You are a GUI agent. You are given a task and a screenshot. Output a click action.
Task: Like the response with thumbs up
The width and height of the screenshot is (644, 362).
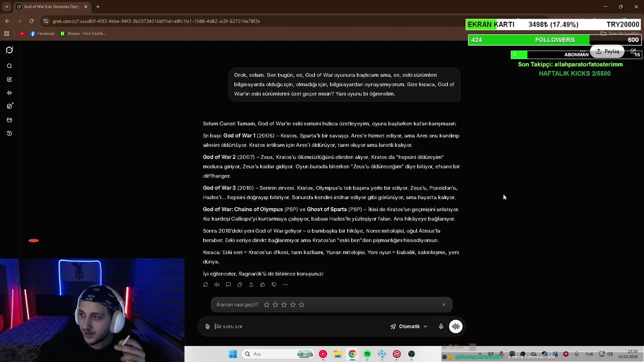pyautogui.click(x=263, y=285)
